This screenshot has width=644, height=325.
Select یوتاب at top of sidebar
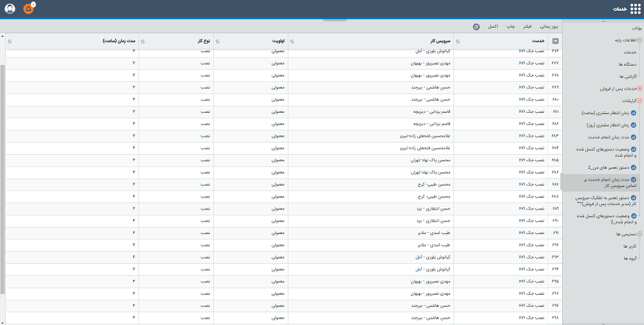636,28
